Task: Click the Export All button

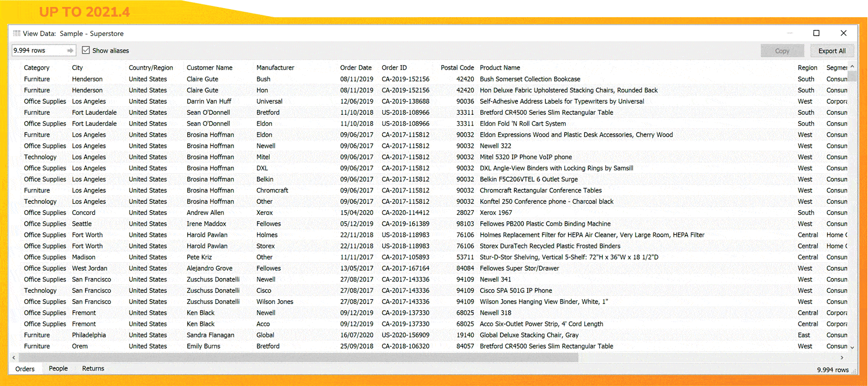Action: (832, 51)
